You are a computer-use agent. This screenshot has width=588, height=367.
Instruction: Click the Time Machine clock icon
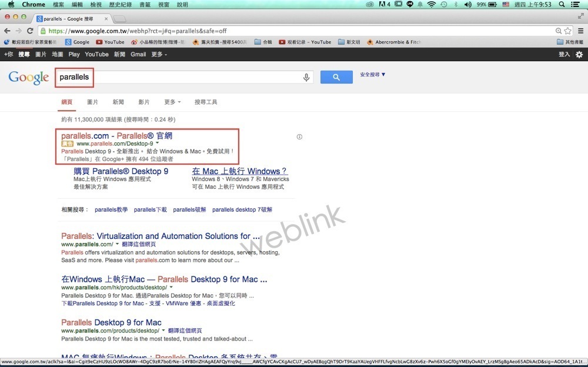[x=443, y=5]
